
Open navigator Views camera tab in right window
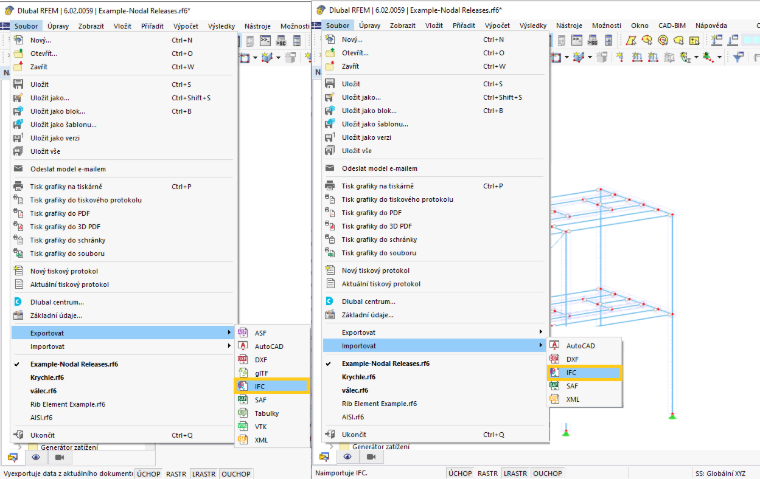tap(371, 457)
